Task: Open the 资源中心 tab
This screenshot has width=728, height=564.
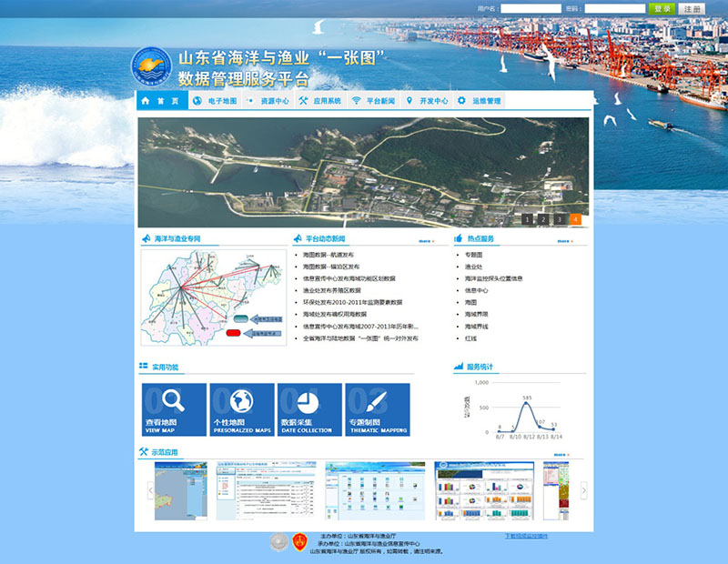Action: pyautogui.click(x=268, y=101)
